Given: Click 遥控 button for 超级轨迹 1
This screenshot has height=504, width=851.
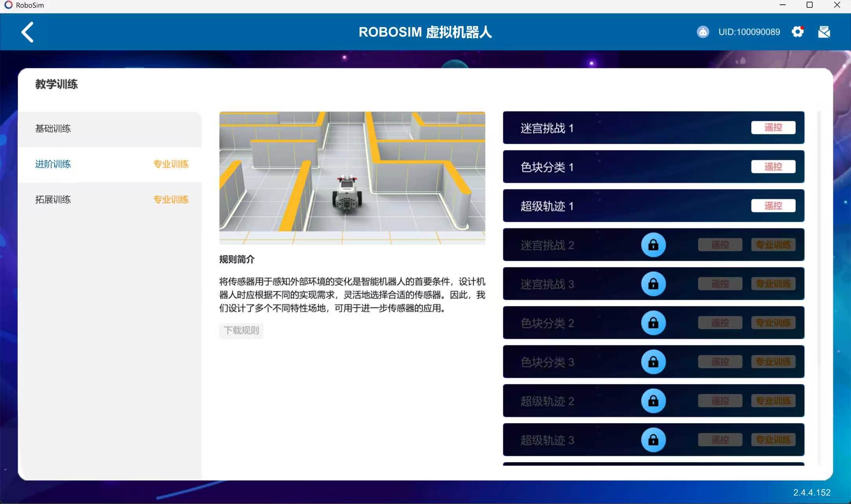Looking at the screenshot, I should click(x=773, y=206).
